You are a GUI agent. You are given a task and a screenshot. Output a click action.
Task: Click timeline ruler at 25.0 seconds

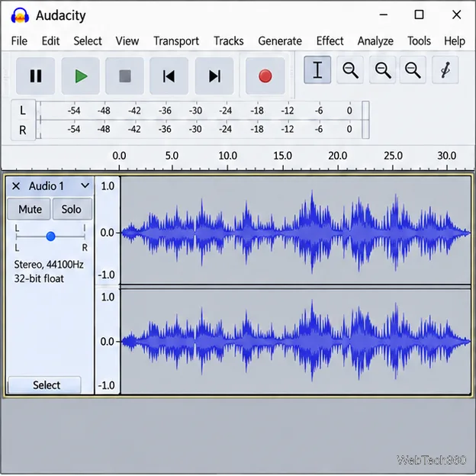[x=393, y=156]
